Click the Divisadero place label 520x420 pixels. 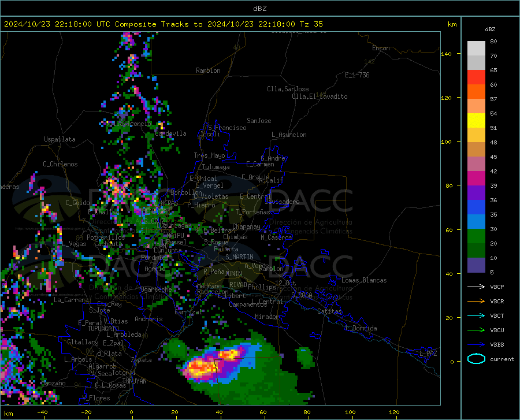[282, 202]
